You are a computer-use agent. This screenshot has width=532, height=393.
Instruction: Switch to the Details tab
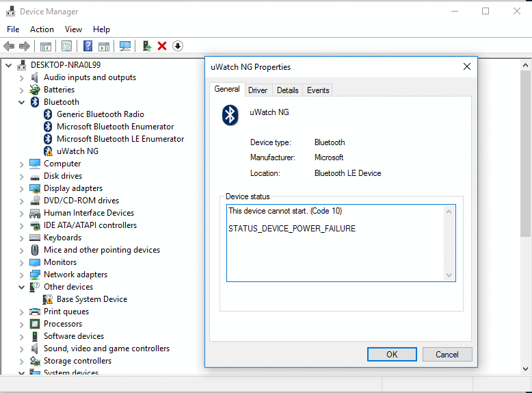(x=287, y=90)
